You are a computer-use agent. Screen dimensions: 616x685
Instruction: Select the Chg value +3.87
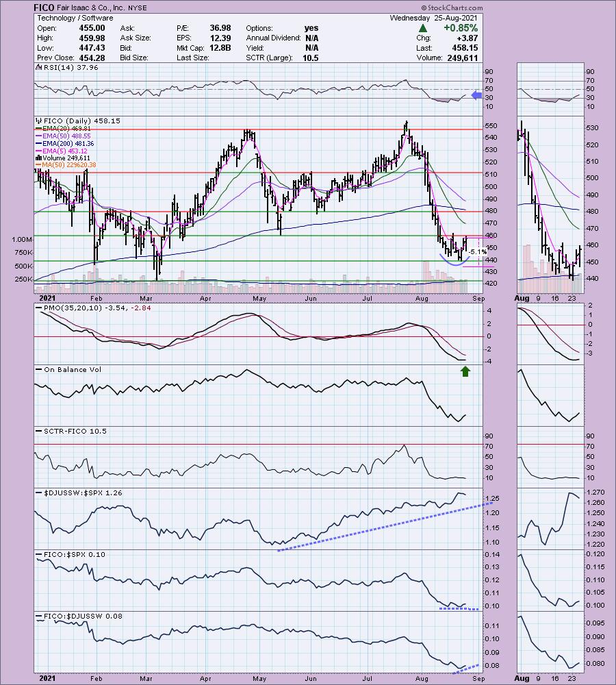(x=467, y=38)
